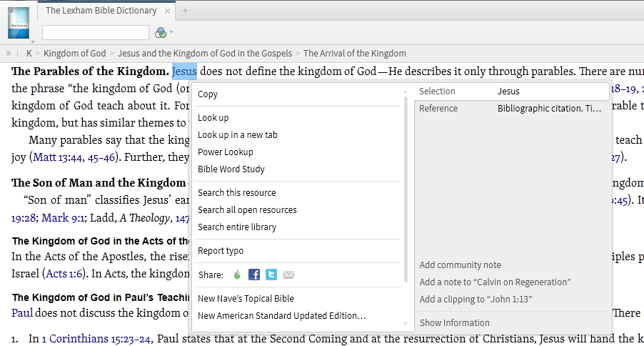
Task: Open the 19:28 verse link
Action: click(24, 218)
